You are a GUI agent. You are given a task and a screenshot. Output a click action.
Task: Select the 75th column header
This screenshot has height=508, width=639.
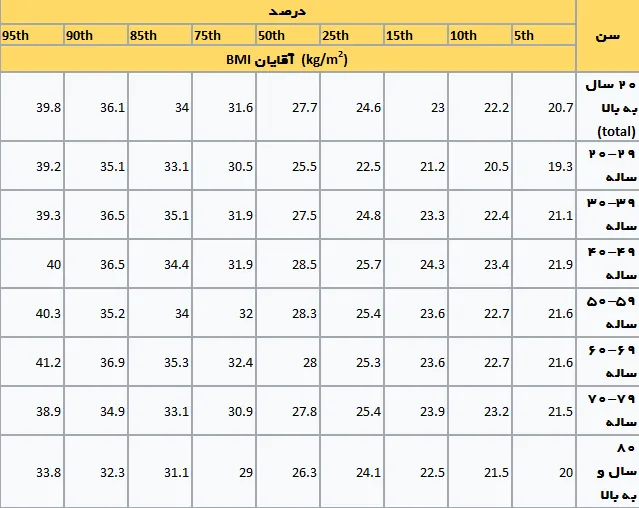click(x=224, y=35)
